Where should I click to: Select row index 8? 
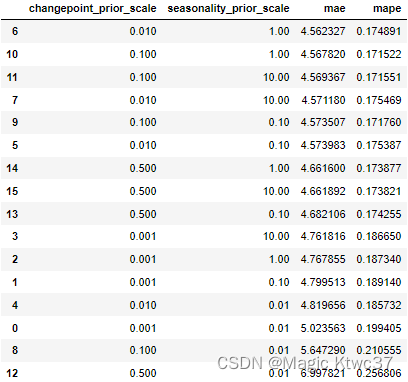click(x=15, y=350)
